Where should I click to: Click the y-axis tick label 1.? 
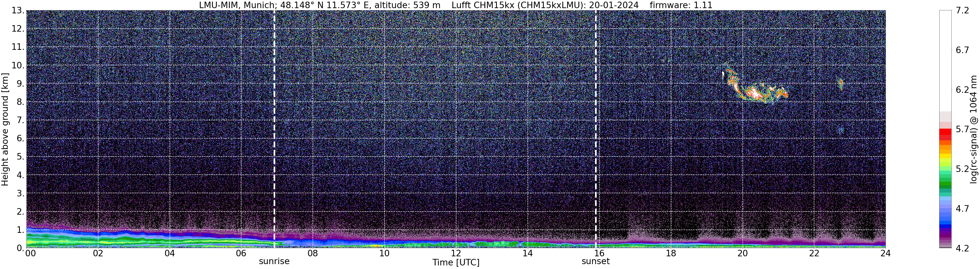click(21, 229)
